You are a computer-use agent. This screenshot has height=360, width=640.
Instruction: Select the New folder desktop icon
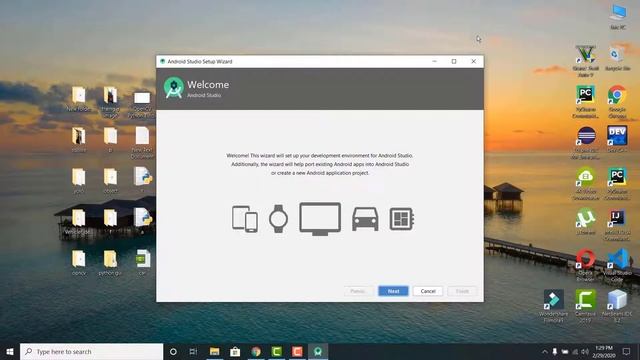(x=79, y=99)
